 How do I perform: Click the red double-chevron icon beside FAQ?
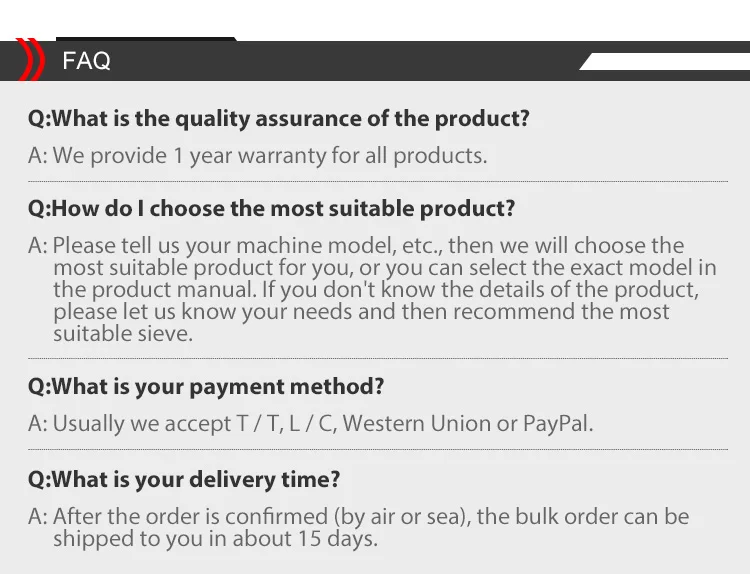31,59
